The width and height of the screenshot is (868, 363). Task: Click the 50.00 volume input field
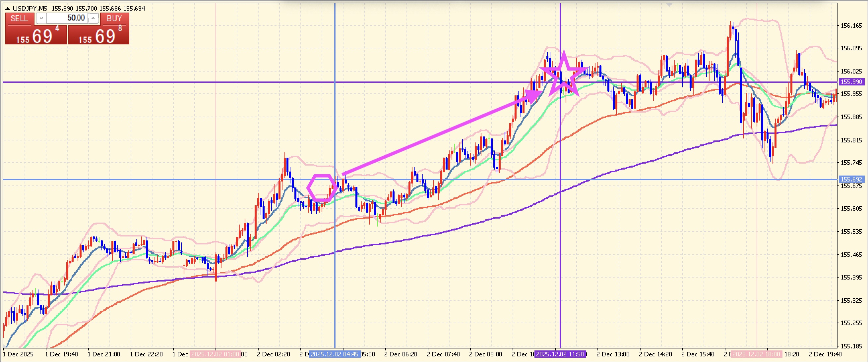[67, 18]
